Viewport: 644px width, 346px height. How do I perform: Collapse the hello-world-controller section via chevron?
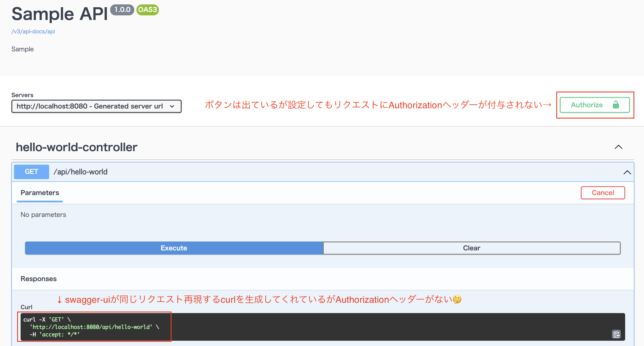619,147
